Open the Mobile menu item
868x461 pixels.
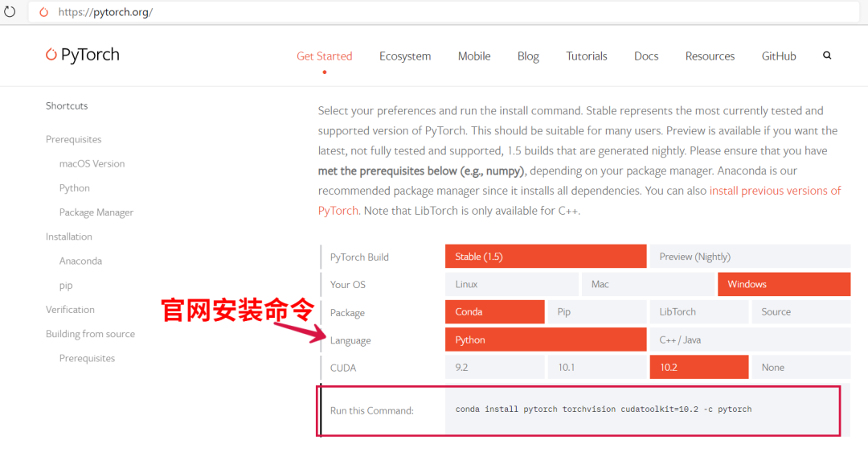(x=474, y=56)
